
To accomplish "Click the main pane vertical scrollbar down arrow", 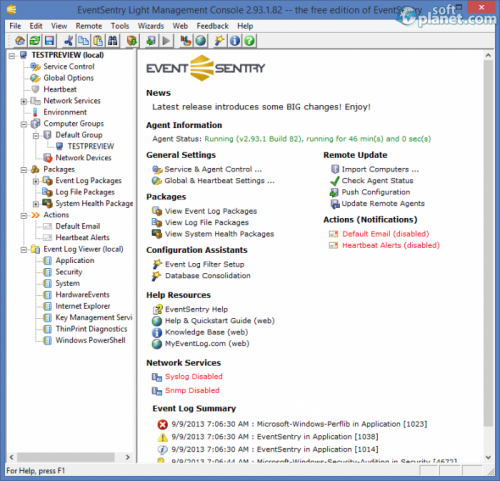I will pyautogui.click(x=488, y=457).
